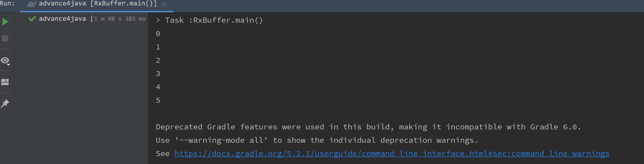Select the advance4java tree node
This screenshot has width=644, height=164.
click(x=62, y=19)
